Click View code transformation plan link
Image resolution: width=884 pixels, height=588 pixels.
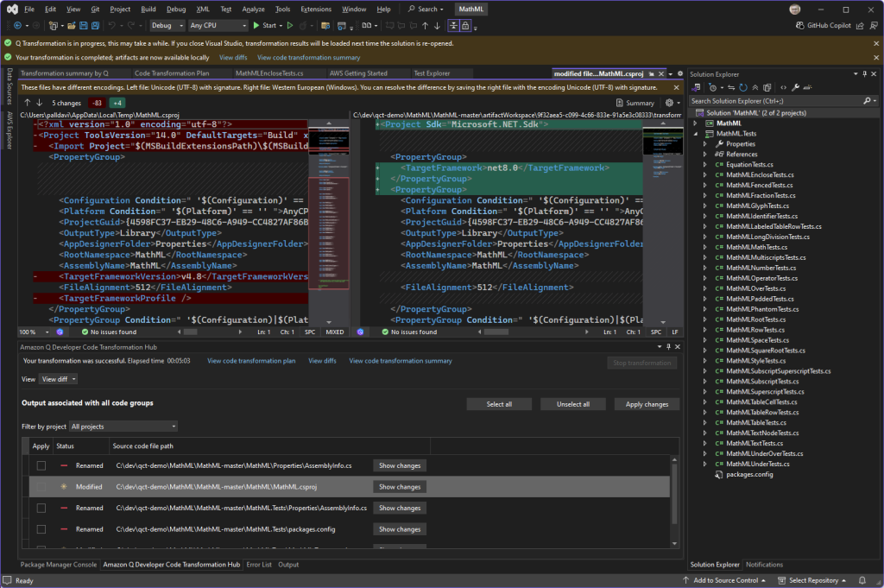pyautogui.click(x=251, y=361)
